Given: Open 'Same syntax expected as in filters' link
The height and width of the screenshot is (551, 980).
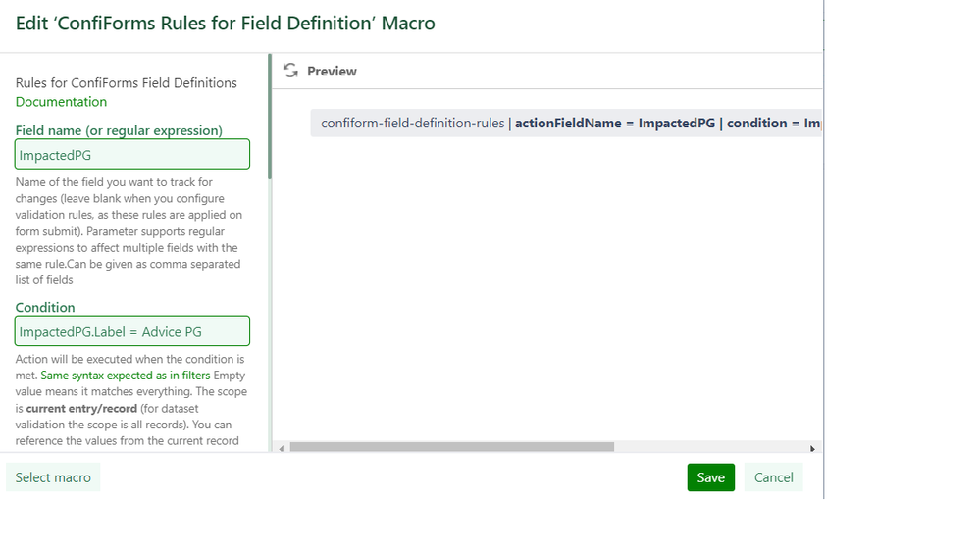Looking at the screenshot, I should coord(125,376).
